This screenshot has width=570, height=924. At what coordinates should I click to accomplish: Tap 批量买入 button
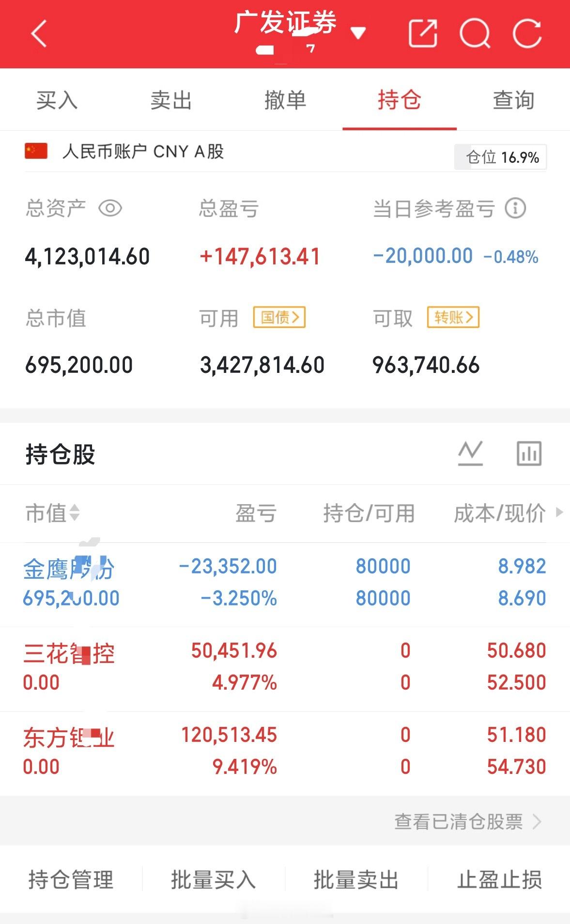214,879
